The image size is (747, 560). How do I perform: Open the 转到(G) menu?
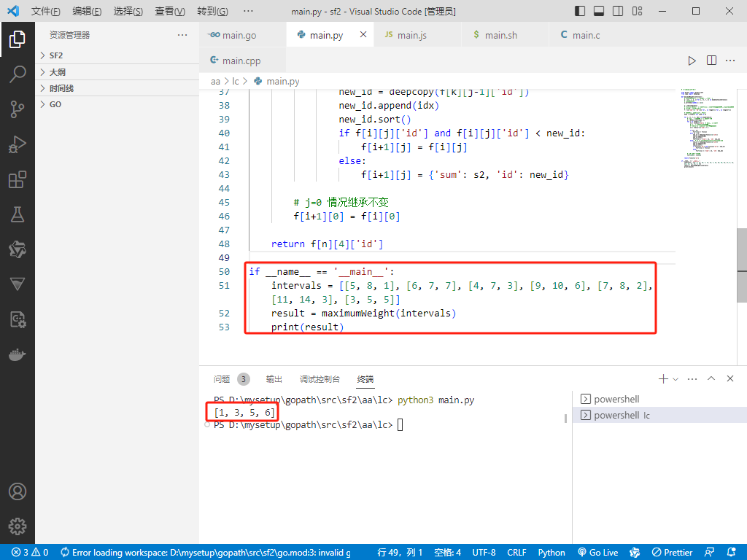[x=212, y=11]
